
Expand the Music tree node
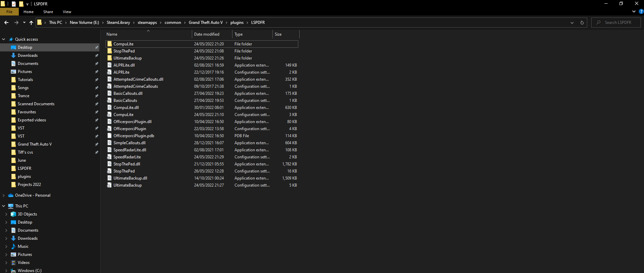pyautogui.click(x=6, y=246)
